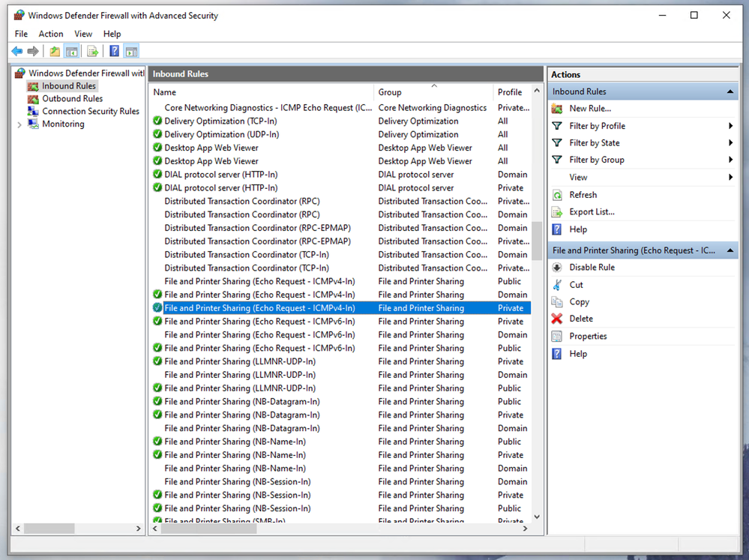Expand the Monitoring tree node
Viewport: 749px width, 560px height.
19,124
